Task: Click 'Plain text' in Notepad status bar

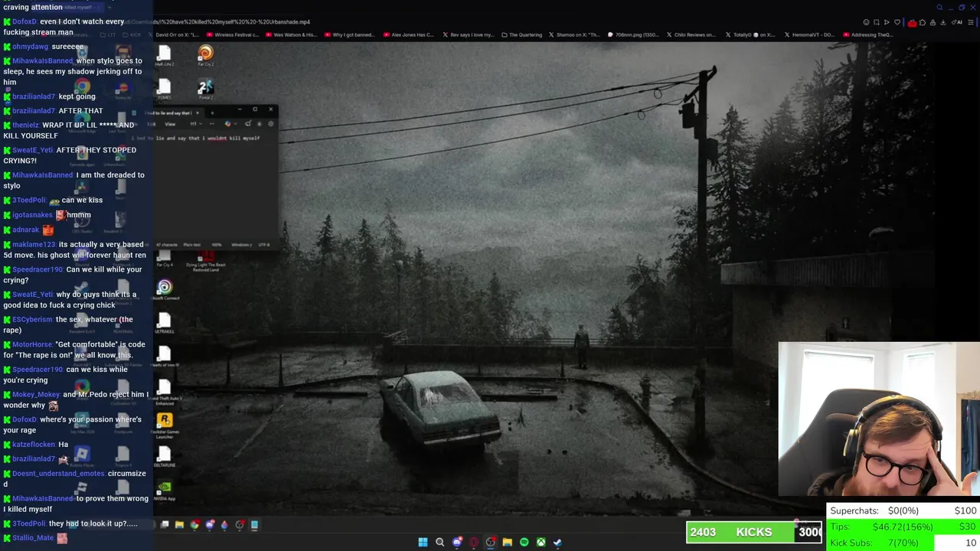Action: (x=191, y=245)
